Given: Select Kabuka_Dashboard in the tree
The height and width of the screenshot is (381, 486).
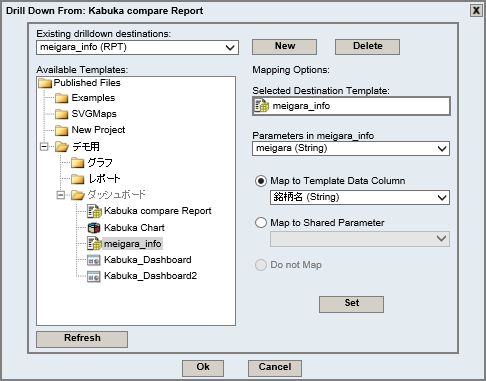Looking at the screenshot, I should click(x=148, y=260).
